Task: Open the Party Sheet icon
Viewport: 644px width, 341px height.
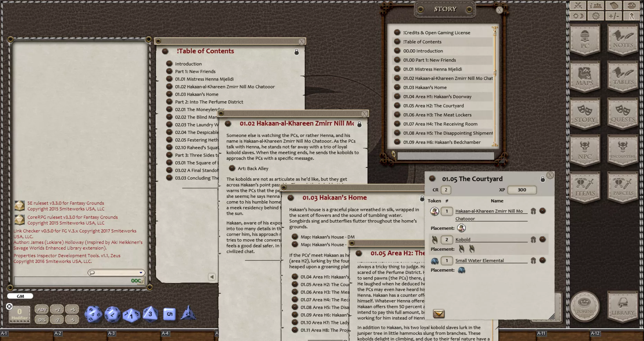Action: pos(596,6)
